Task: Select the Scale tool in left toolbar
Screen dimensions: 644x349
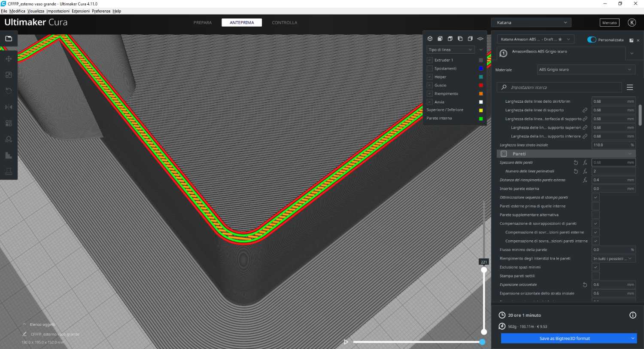Action: click(x=9, y=75)
